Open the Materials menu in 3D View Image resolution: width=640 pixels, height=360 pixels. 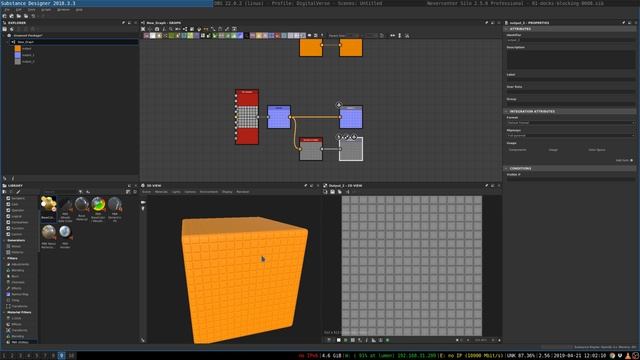(x=161, y=192)
